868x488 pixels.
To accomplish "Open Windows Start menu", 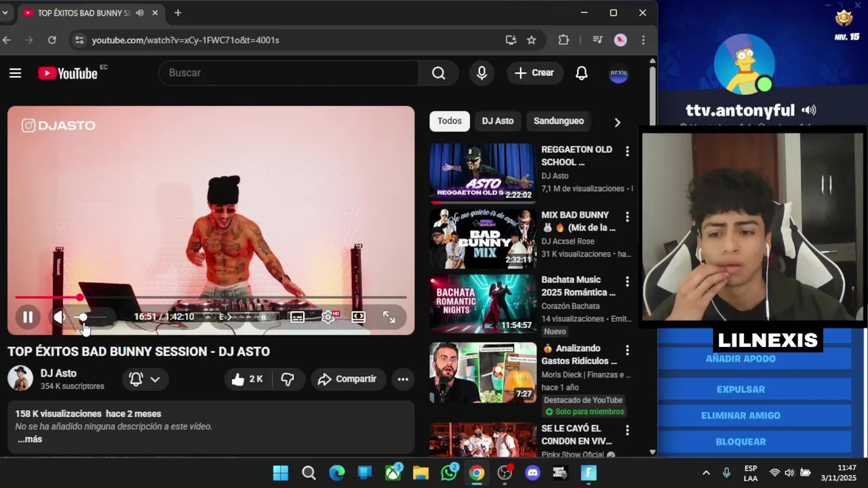I will (x=280, y=473).
